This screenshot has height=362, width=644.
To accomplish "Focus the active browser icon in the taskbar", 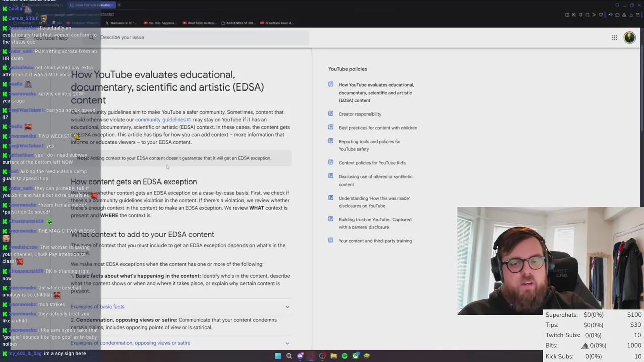I will click(311, 356).
